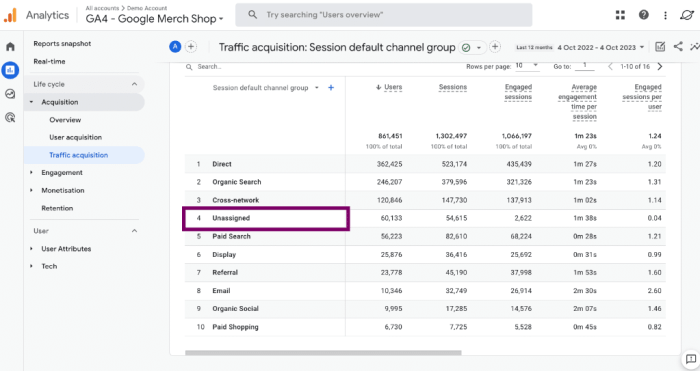Add a comparison with plus button

(x=191, y=46)
